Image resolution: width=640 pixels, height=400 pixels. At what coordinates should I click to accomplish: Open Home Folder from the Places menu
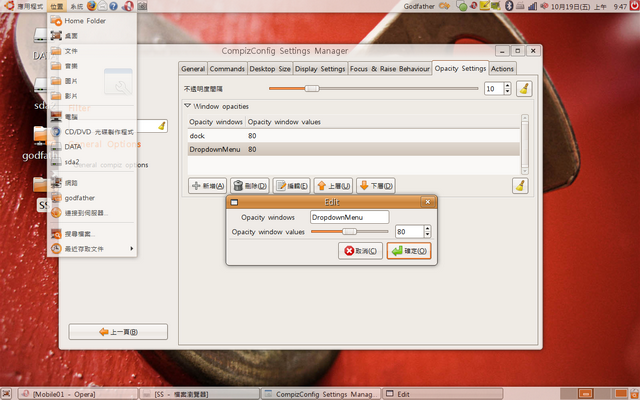pos(92,21)
